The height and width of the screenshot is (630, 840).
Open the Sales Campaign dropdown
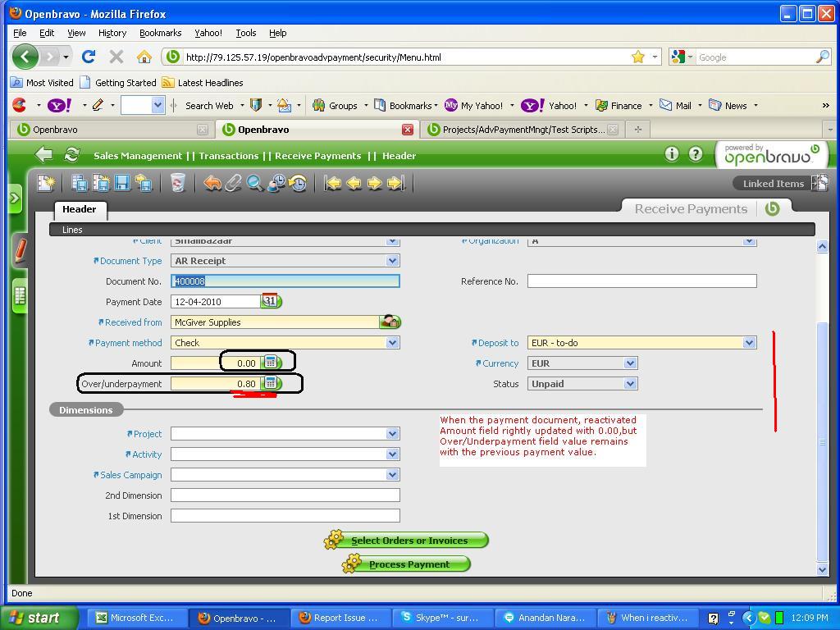point(393,475)
